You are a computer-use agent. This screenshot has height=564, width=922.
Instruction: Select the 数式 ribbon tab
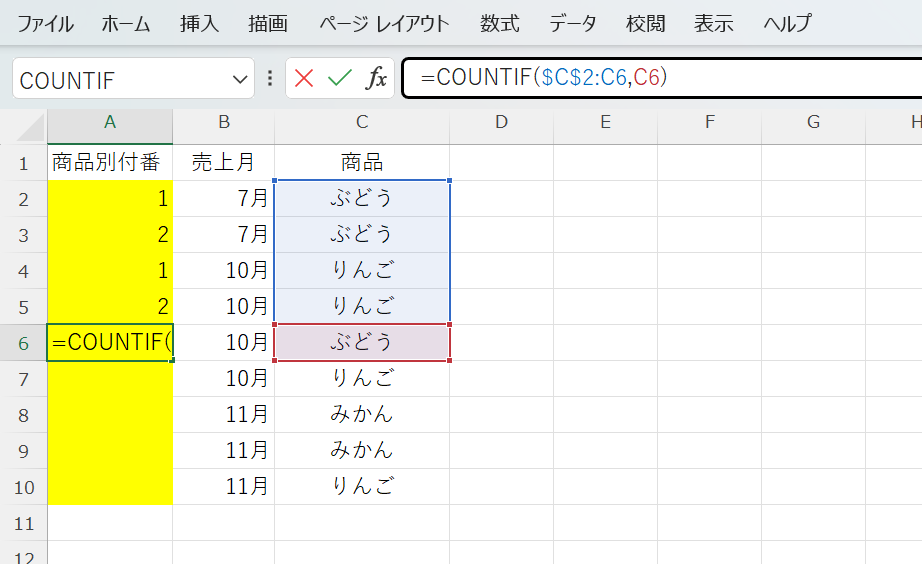(499, 23)
